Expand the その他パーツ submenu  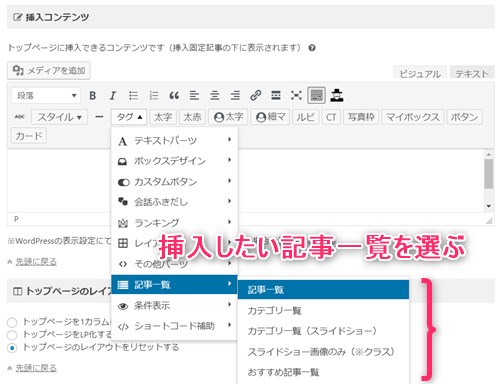(174, 264)
